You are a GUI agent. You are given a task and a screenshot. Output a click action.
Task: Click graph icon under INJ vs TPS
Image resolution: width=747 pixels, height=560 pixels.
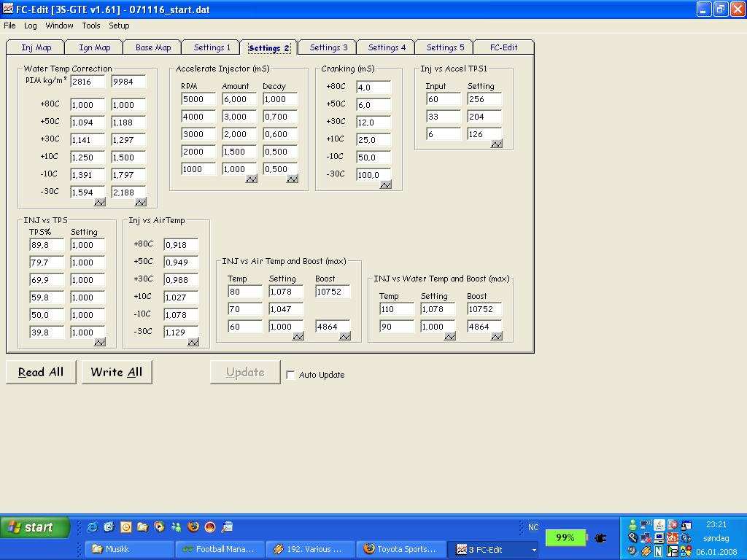100,342
